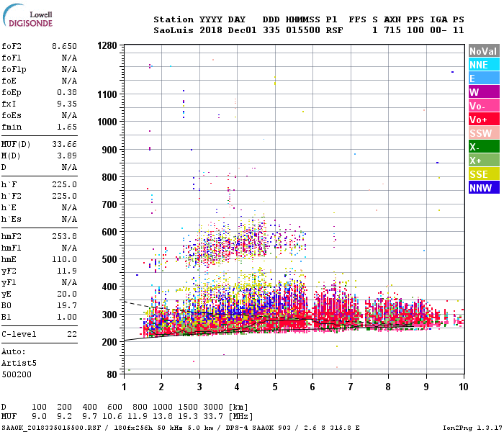Select the SSE yellow legend swatch
The image size is (504, 432).
tap(484, 174)
